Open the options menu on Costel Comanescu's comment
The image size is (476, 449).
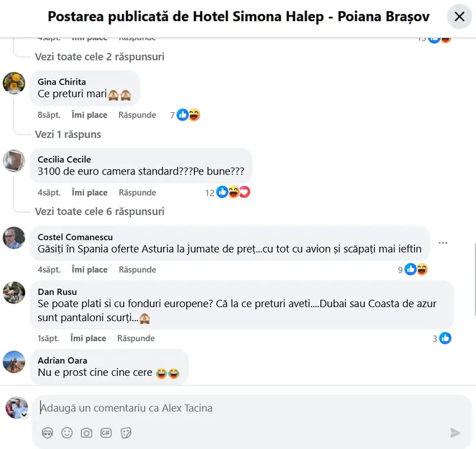pos(443,243)
